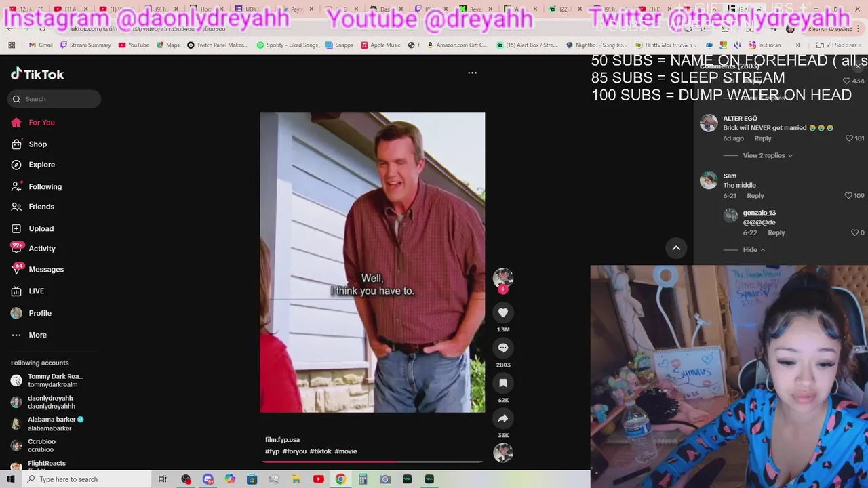Image resolution: width=868 pixels, height=488 pixels.
Task: Expand View 2 replies under ALTER EGŌ
Action: [x=768, y=156]
